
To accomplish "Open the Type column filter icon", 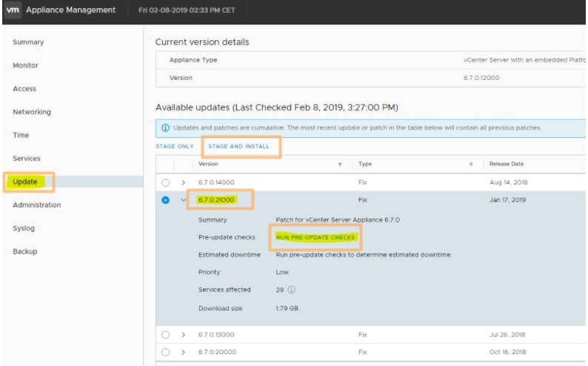I will pyautogui.click(x=470, y=164).
